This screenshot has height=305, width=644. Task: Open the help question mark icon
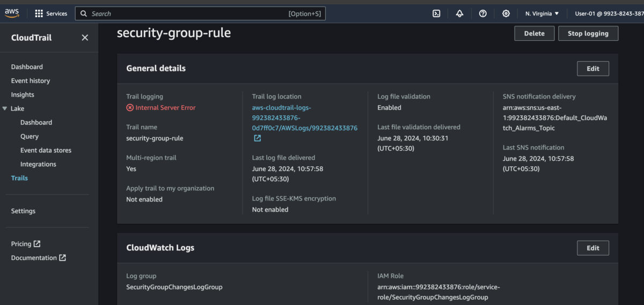click(x=482, y=13)
